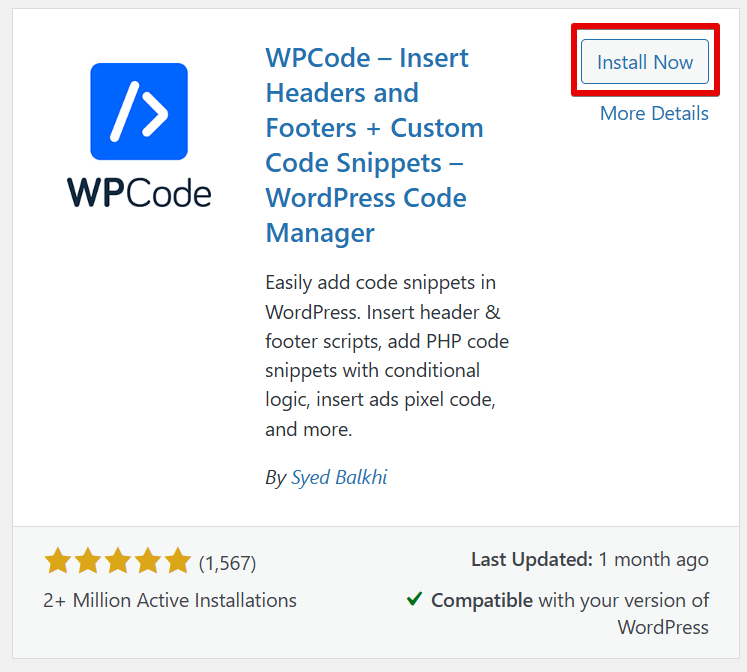This screenshot has width=747, height=672.
Task: Click the fifth gold rating star
Action: (x=177, y=561)
